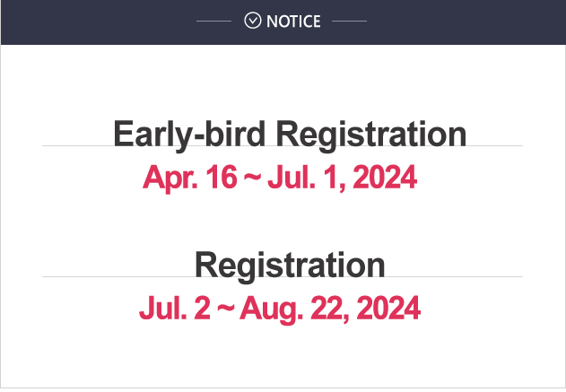The height and width of the screenshot is (392, 566).
Task: Select 2024 in the early-bird date line
Action: tap(385, 178)
